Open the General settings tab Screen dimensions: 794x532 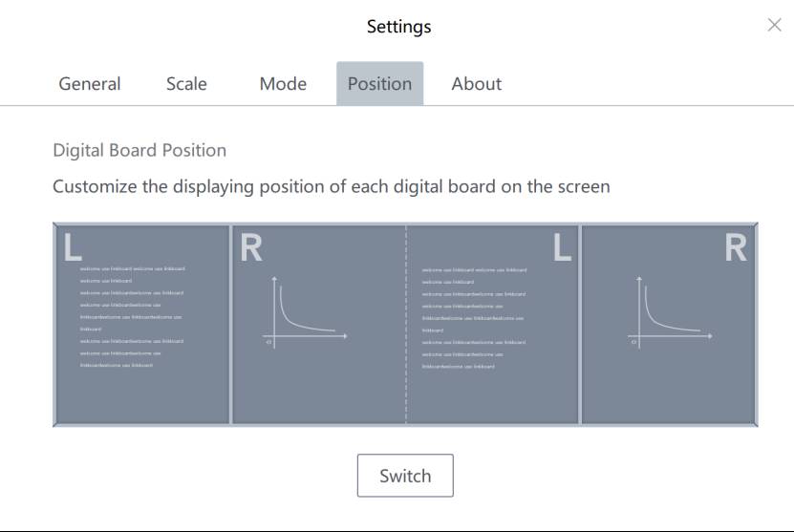tap(90, 83)
